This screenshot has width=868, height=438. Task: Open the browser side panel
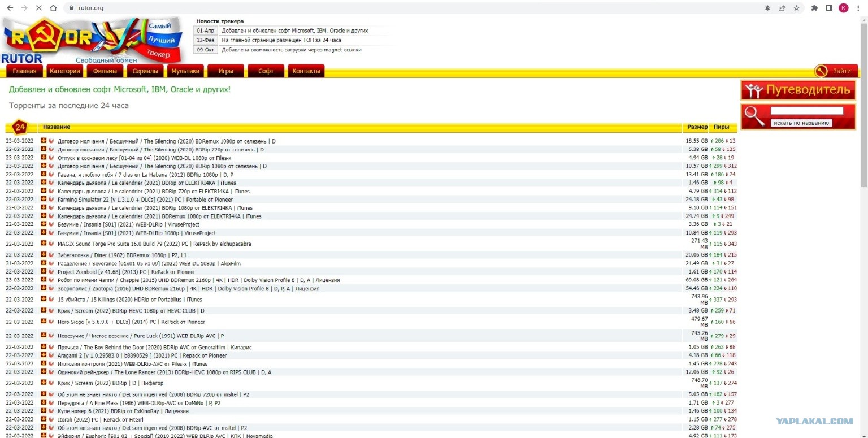coord(829,8)
